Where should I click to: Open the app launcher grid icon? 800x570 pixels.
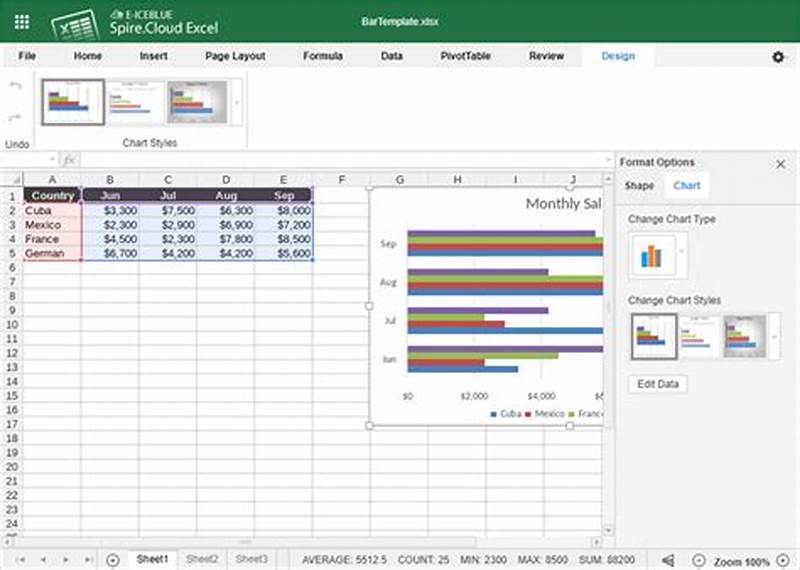tap(22, 22)
